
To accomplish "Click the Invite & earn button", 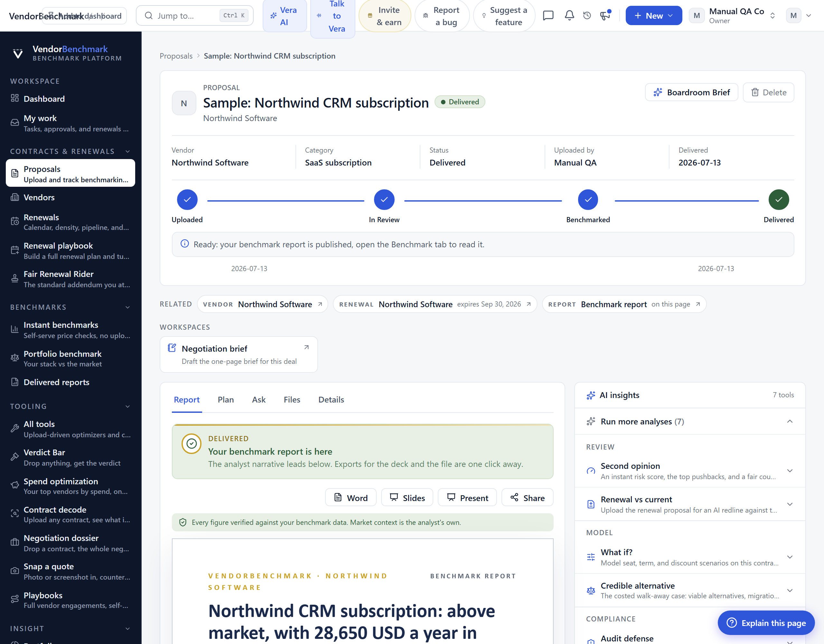I will tap(384, 16).
